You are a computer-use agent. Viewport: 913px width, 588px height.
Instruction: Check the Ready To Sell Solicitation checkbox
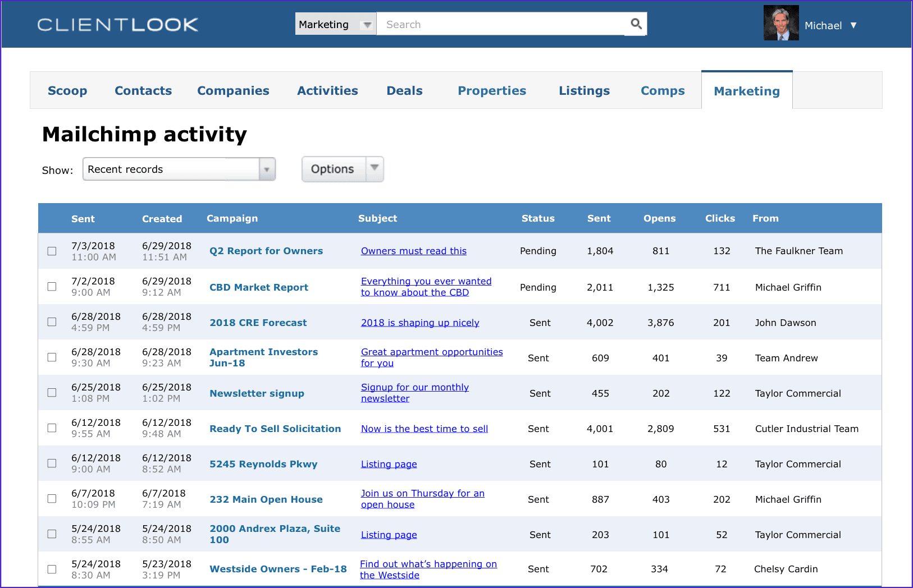click(52, 428)
